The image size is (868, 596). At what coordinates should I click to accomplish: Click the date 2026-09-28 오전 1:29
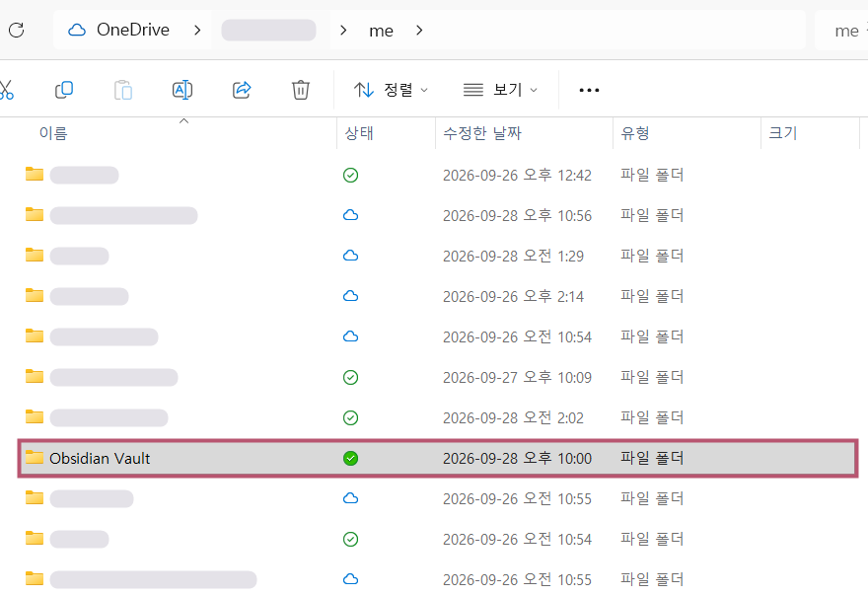[513, 257]
